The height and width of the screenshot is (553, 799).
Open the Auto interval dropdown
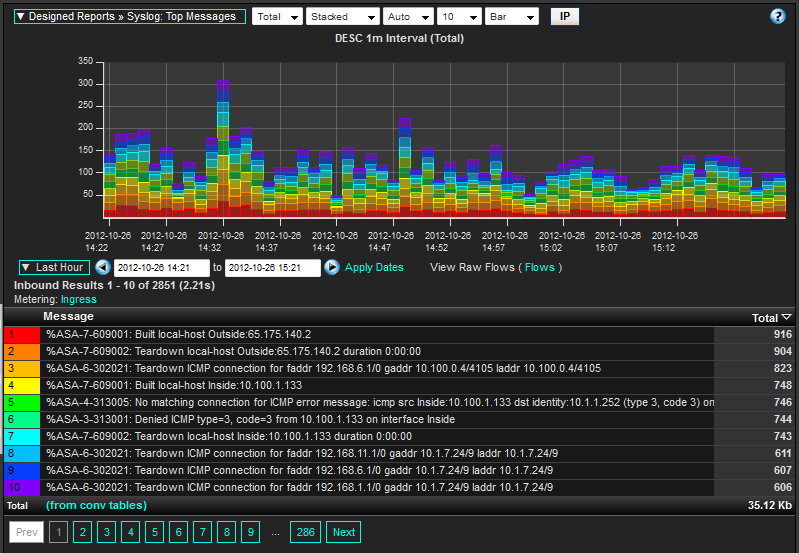point(408,17)
